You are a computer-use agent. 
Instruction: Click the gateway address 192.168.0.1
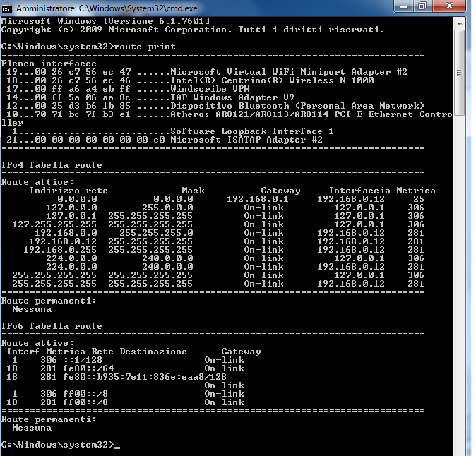click(258, 199)
